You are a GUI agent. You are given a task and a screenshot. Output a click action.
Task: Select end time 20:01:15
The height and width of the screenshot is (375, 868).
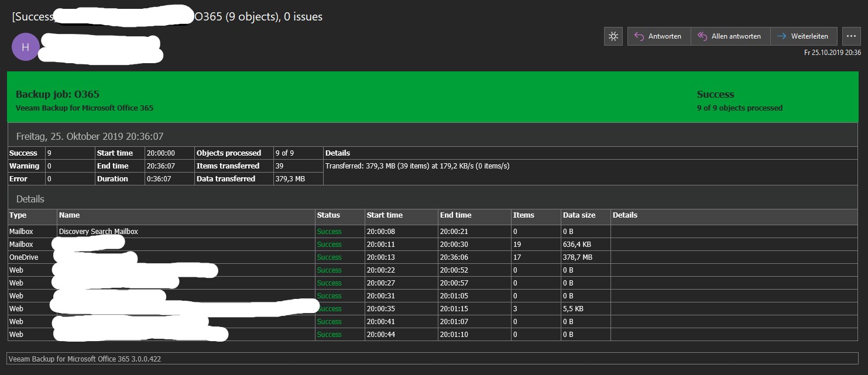[x=455, y=309]
